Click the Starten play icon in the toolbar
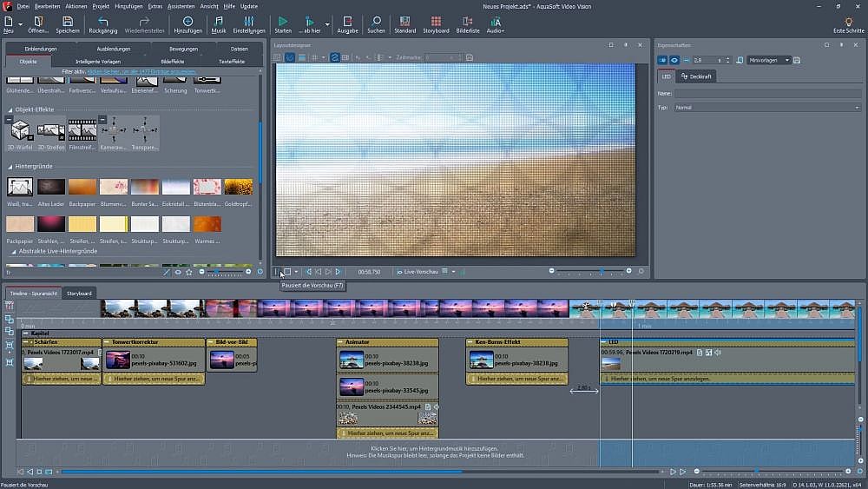This screenshot has height=489, width=868. coord(283,22)
